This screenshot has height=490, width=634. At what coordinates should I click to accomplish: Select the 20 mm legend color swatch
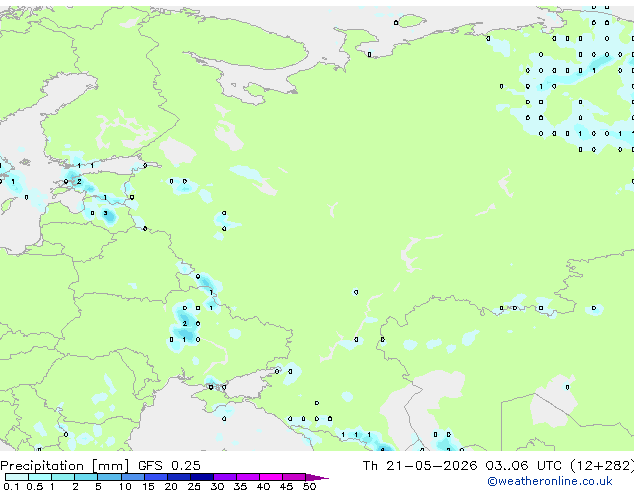[178, 477]
